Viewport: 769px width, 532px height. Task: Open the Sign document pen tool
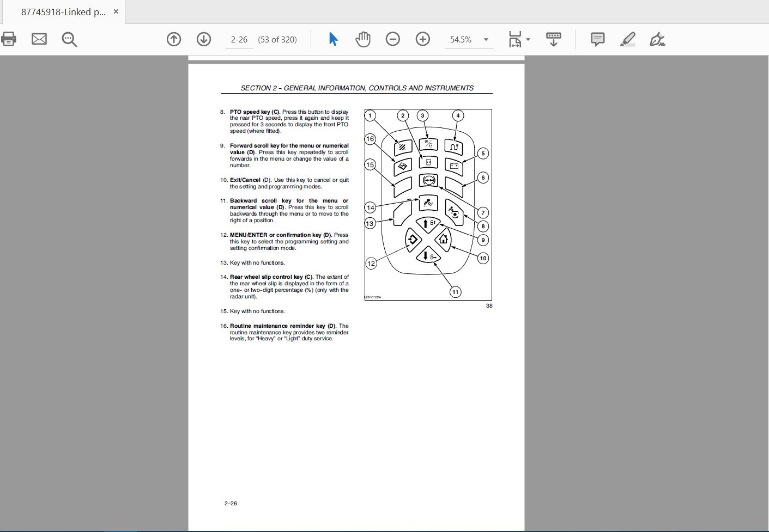pyautogui.click(x=657, y=39)
